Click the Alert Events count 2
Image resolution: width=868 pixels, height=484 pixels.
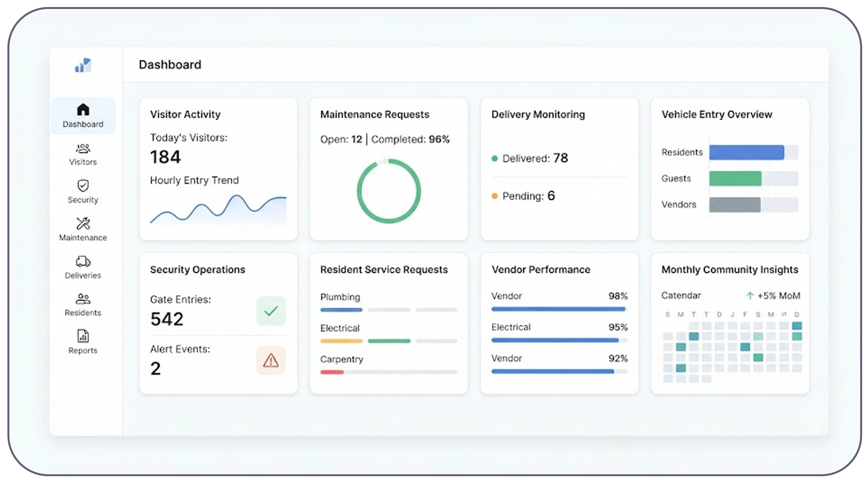click(155, 368)
